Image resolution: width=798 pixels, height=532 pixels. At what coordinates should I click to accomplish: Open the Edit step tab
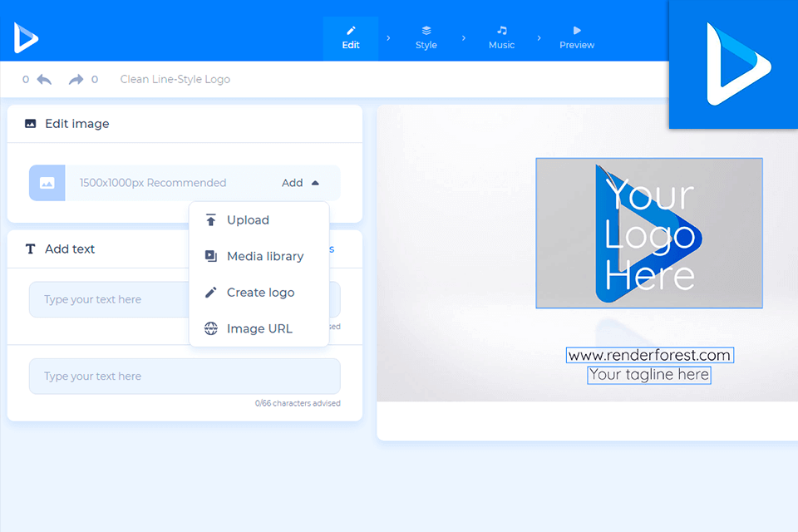coord(351,38)
